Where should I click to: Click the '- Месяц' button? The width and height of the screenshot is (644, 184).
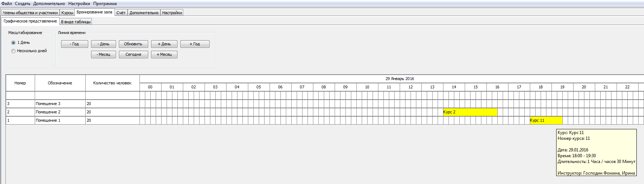tap(103, 55)
